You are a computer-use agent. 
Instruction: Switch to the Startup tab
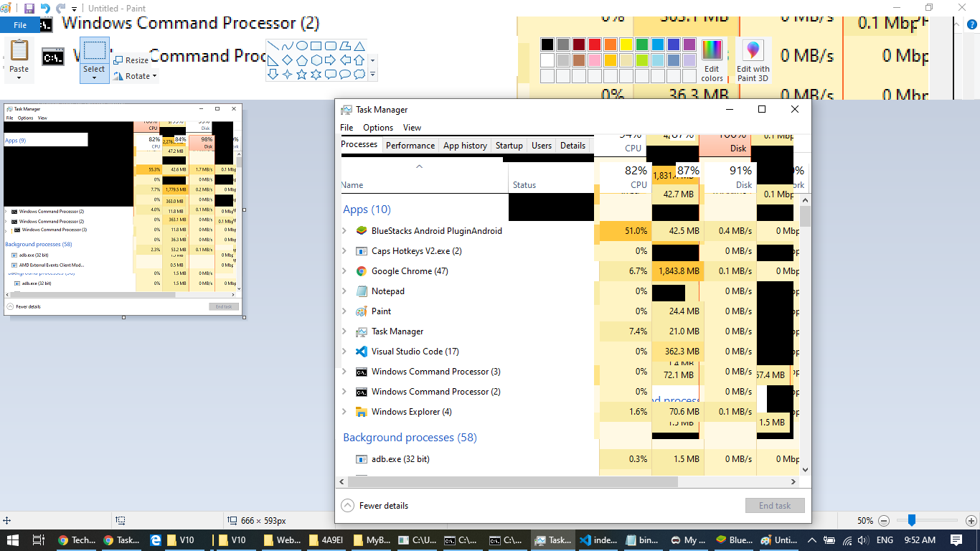coord(509,145)
